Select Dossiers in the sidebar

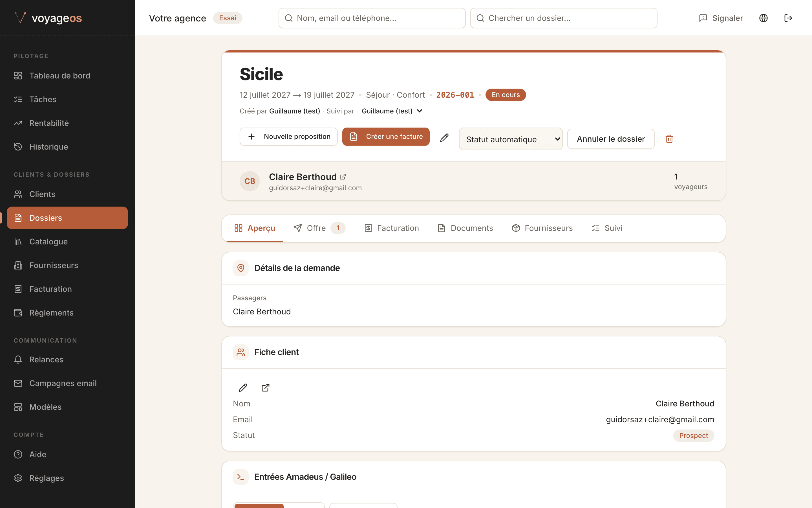point(67,218)
